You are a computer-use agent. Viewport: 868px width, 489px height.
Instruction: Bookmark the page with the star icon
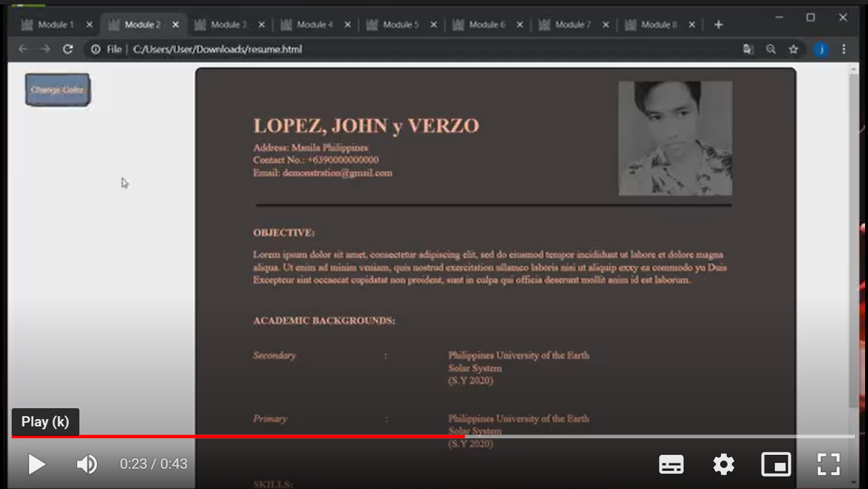[793, 49]
